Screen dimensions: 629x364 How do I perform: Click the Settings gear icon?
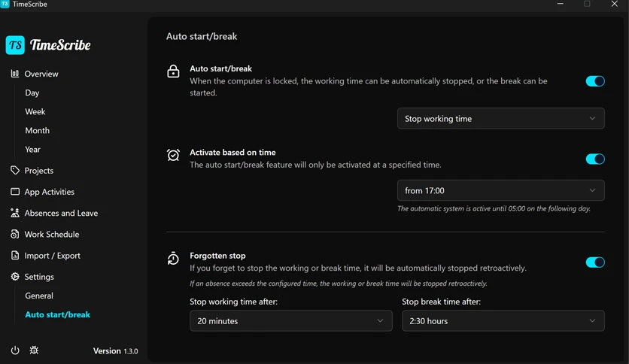point(15,276)
